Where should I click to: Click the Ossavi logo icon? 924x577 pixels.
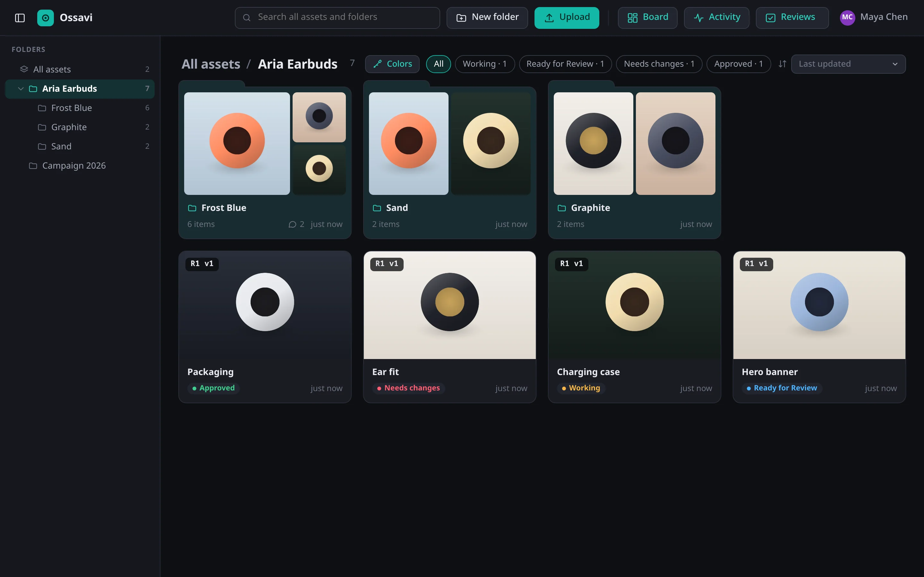pyautogui.click(x=46, y=18)
